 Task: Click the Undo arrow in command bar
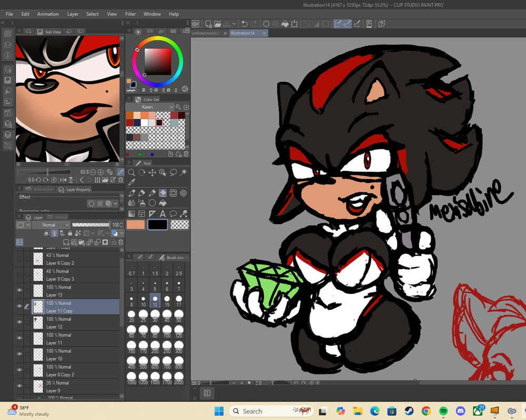(244, 24)
